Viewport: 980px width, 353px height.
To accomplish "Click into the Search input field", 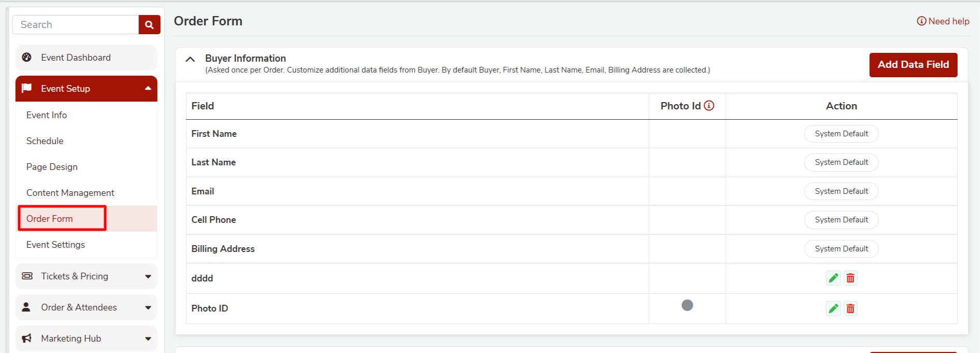I will (76, 24).
